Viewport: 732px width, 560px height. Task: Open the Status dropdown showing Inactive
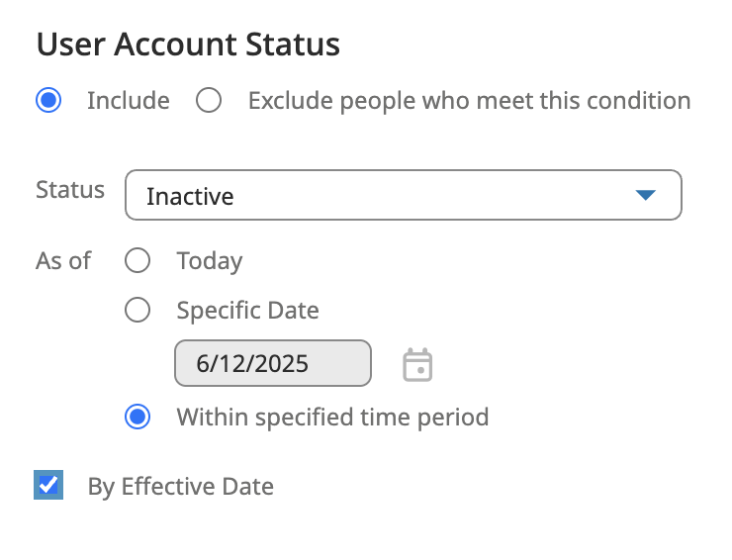click(403, 196)
